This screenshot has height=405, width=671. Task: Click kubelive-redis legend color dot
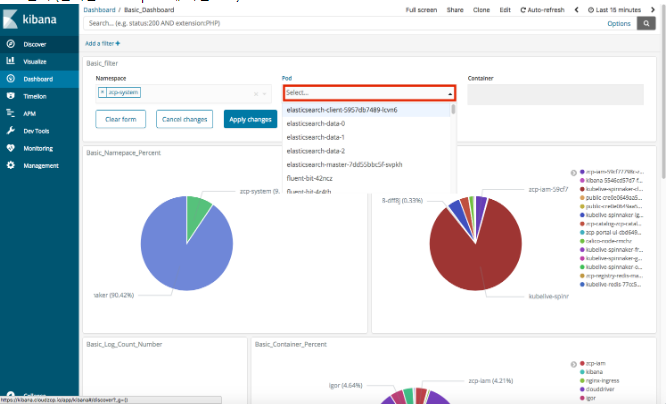582,284
